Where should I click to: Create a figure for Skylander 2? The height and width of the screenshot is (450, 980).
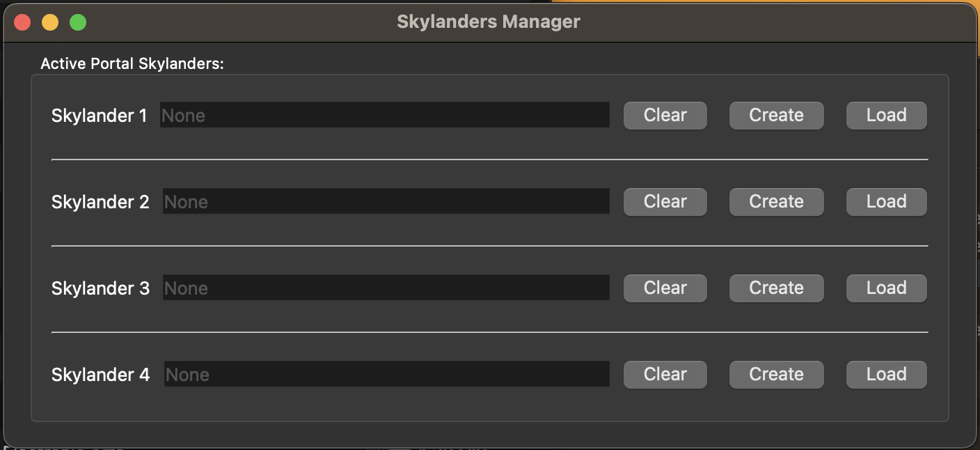tap(776, 201)
